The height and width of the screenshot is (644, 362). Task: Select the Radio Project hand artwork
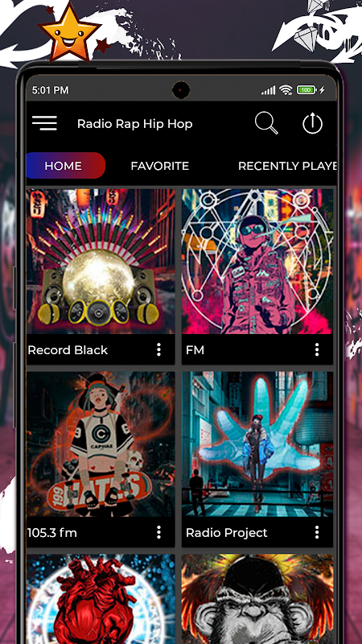(x=257, y=444)
